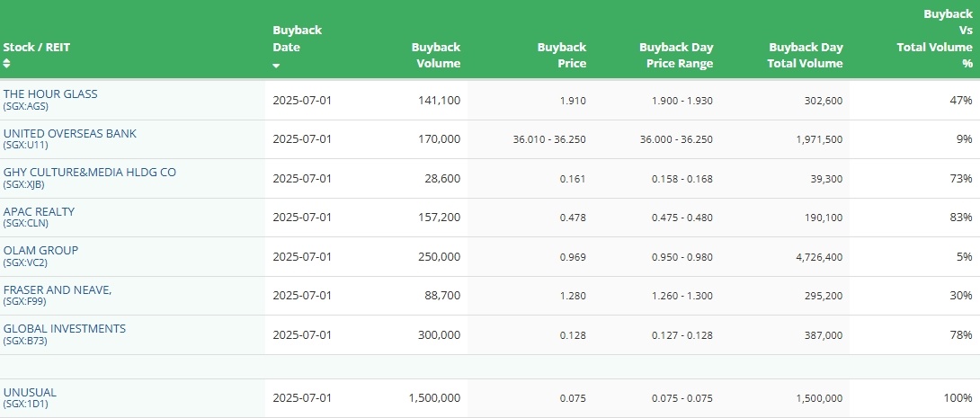Image resolution: width=980 pixels, height=418 pixels.
Task: Click buyback volume 170,000
Action: pyautogui.click(x=440, y=138)
